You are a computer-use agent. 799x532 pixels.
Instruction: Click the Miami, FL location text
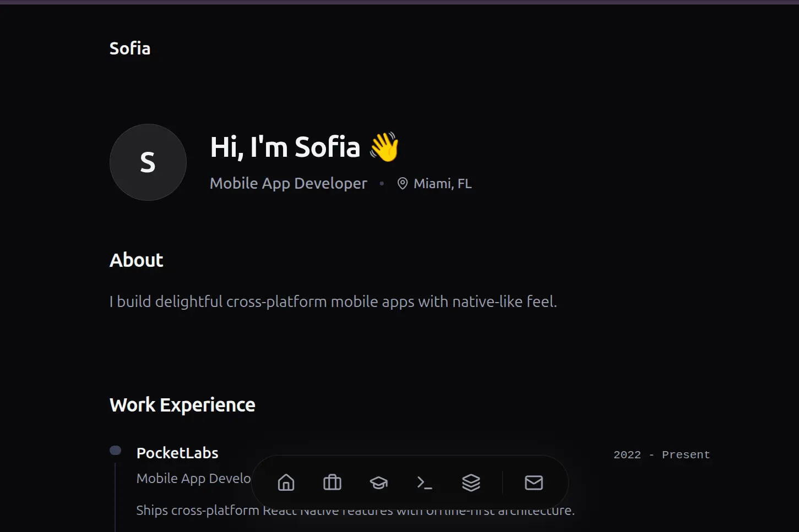point(442,184)
